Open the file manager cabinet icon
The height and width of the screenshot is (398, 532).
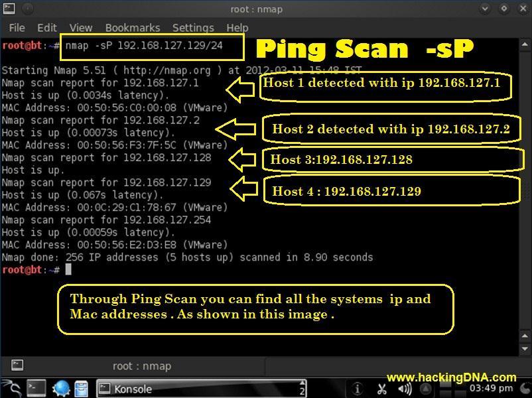click(82, 389)
